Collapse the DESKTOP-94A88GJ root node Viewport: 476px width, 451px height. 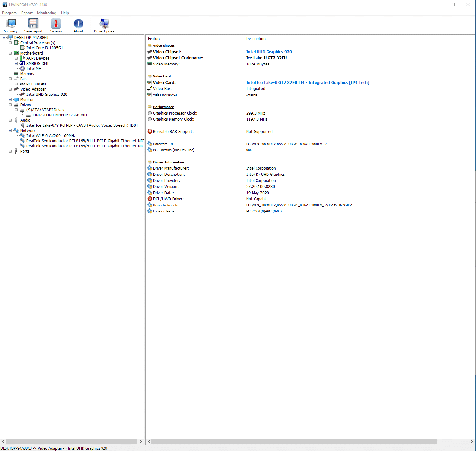[x=4, y=38]
